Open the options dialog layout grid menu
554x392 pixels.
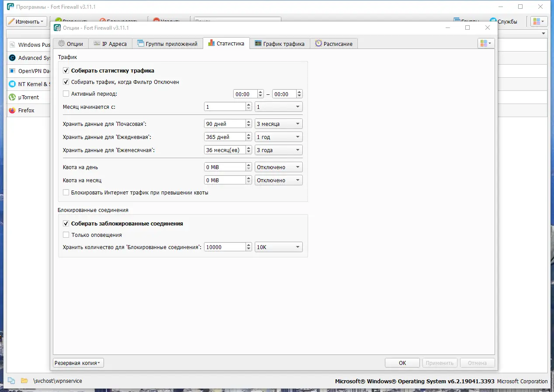tap(486, 43)
